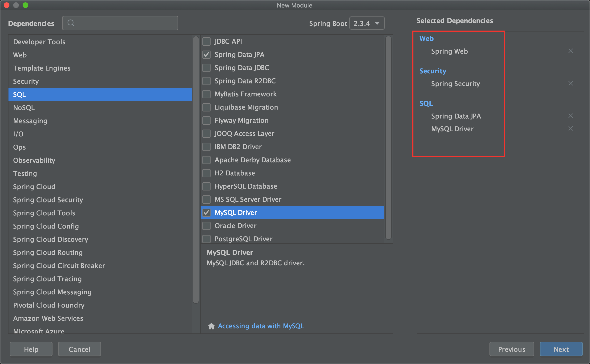Image resolution: width=590 pixels, height=364 pixels.
Task: Select Spring Web in Selected Dependencies
Action: (449, 51)
